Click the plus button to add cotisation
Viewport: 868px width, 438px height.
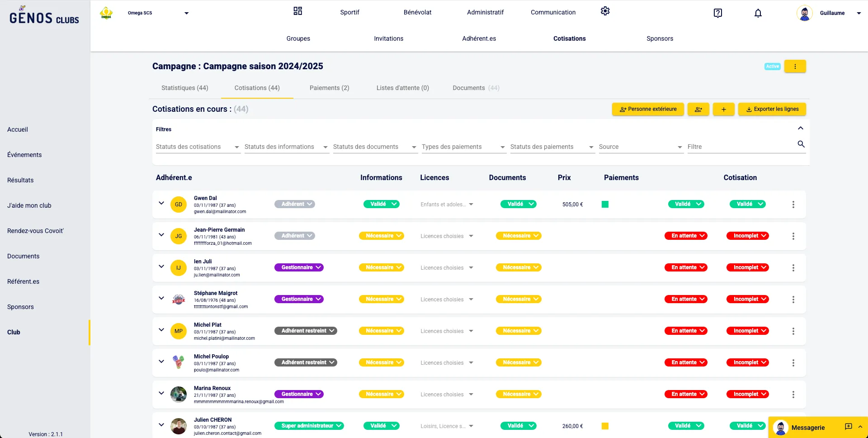click(x=723, y=109)
